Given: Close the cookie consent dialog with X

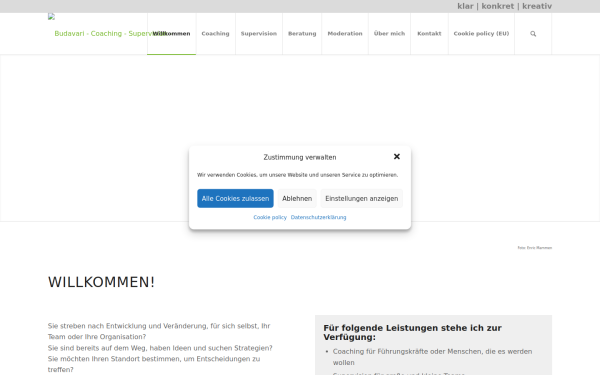Looking at the screenshot, I should coord(397,157).
